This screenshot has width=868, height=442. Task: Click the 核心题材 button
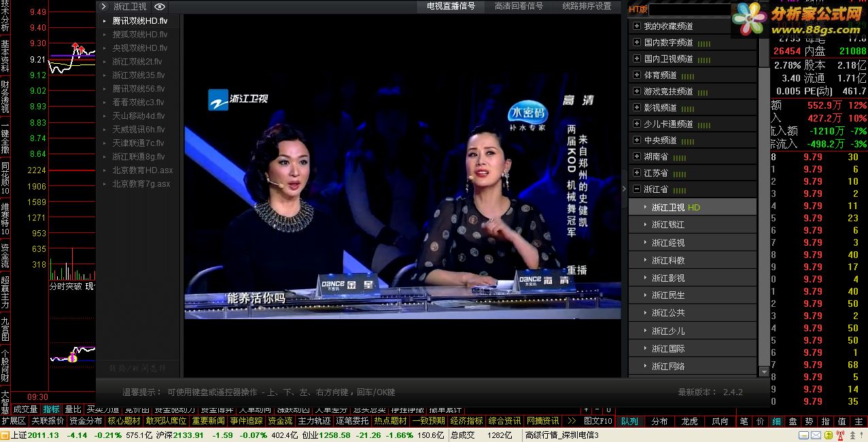tap(124, 421)
